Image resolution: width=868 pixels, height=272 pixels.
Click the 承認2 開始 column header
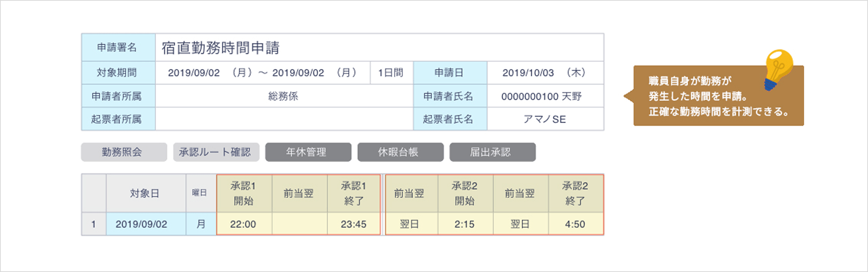click(x=465, y=193)
